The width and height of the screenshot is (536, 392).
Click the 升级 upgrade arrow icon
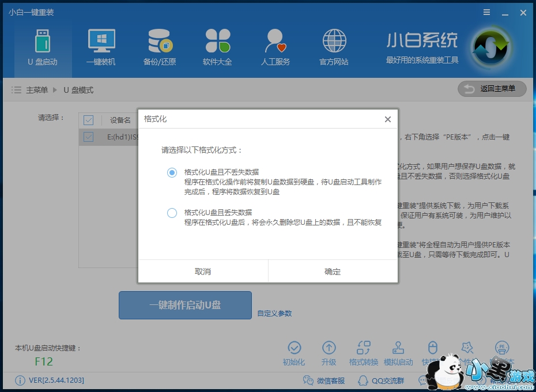pyautogui.click(x=329, y=348)
